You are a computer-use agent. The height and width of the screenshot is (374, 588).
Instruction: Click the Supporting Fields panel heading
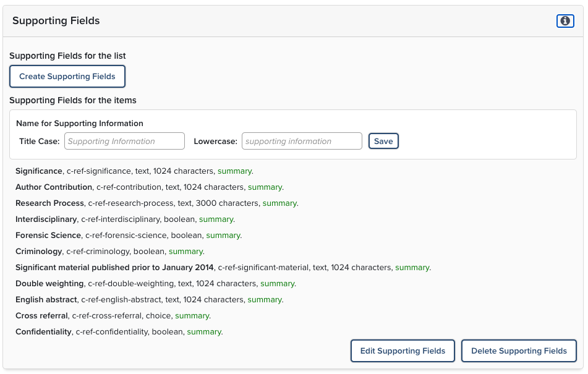[x=56, y=21]
